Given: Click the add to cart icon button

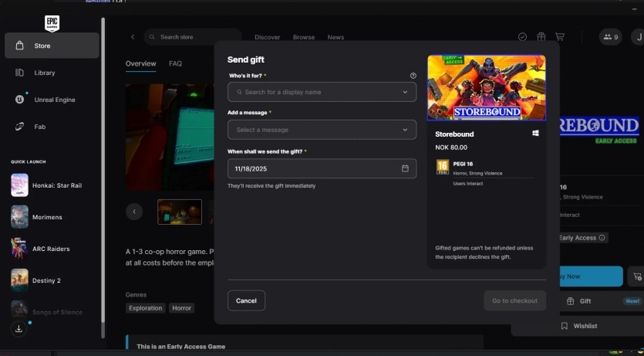Looking at the screenshot, I should coord(636,276).
